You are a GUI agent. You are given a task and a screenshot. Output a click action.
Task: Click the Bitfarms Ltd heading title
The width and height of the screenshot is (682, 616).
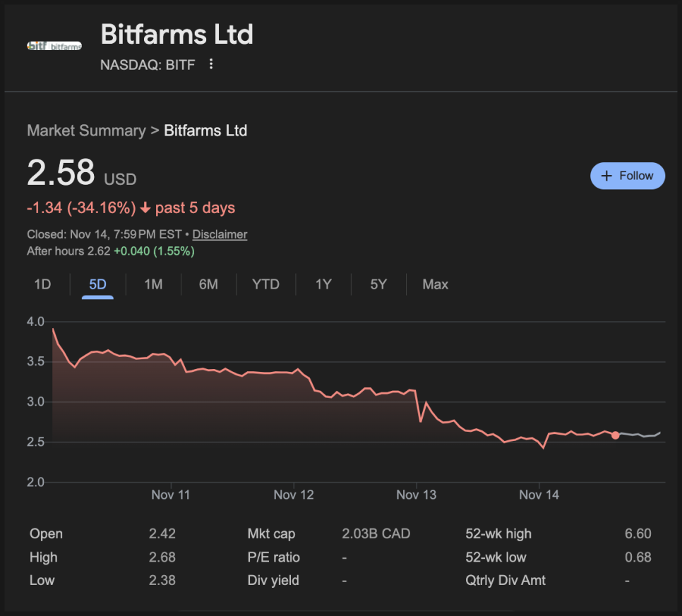(x=177, y=35)
